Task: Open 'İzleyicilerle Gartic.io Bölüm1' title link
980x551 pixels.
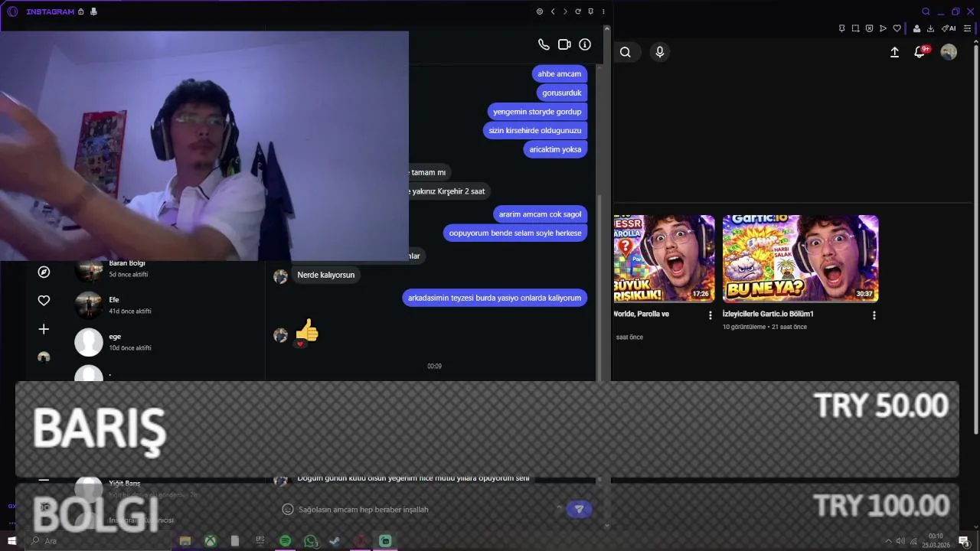Action: [768, 314]
